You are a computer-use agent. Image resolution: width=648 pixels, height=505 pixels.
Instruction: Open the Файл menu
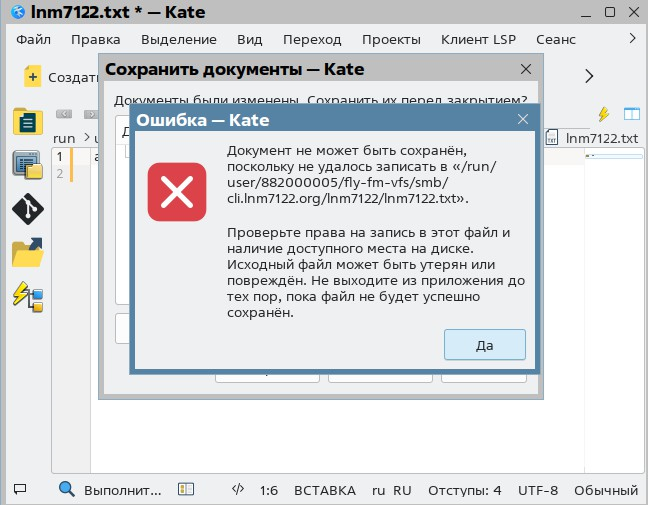click(x=33, y=40)
